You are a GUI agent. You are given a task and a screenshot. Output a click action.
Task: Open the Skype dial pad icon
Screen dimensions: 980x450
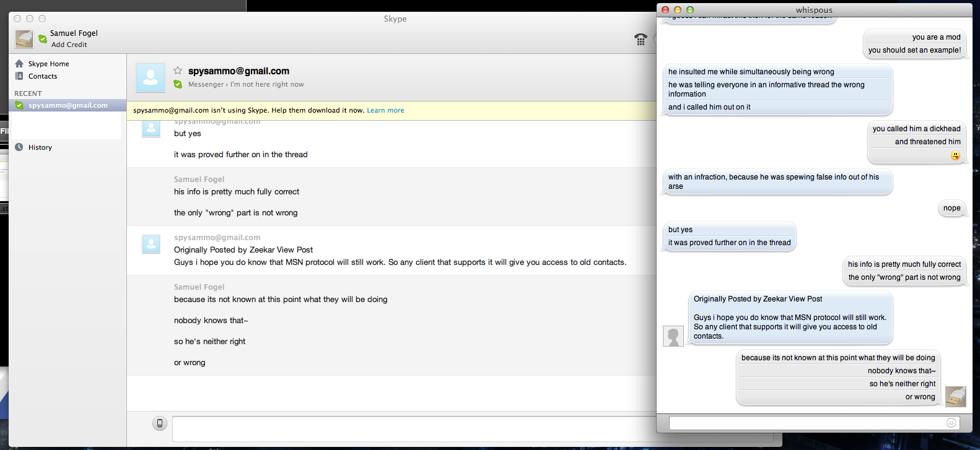(641, 40)
